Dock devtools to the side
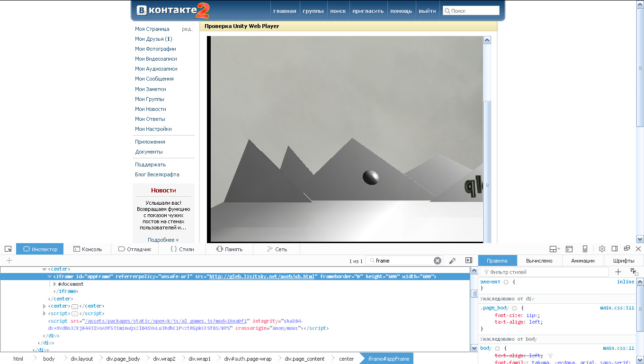This screenshot has height=364, width=644. click(x=615, y=249)
